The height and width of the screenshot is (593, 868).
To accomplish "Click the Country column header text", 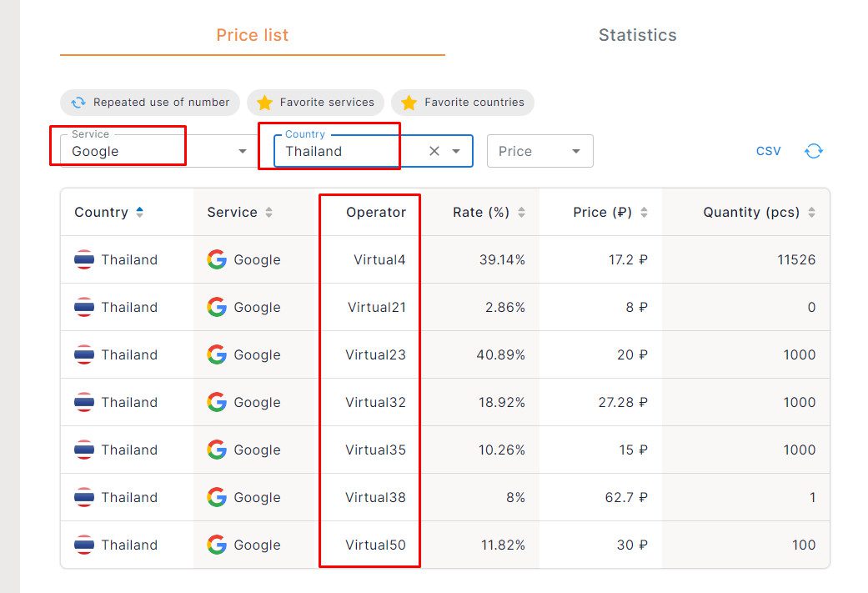I will tap(101, 212).
